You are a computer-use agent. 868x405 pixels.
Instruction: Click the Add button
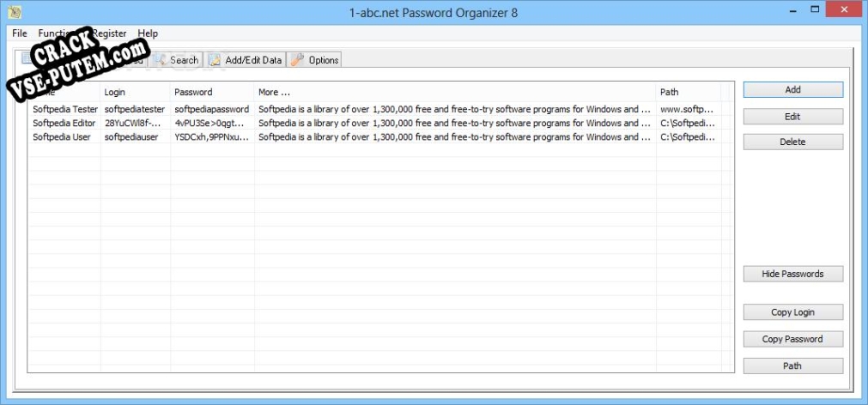[x=792, y=89]
